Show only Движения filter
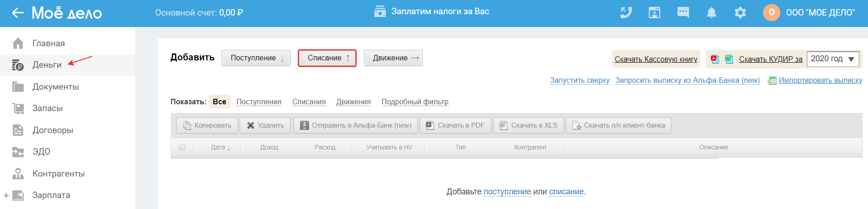The width and height of the screenshot is (868, 209). [x=353, y=102]
